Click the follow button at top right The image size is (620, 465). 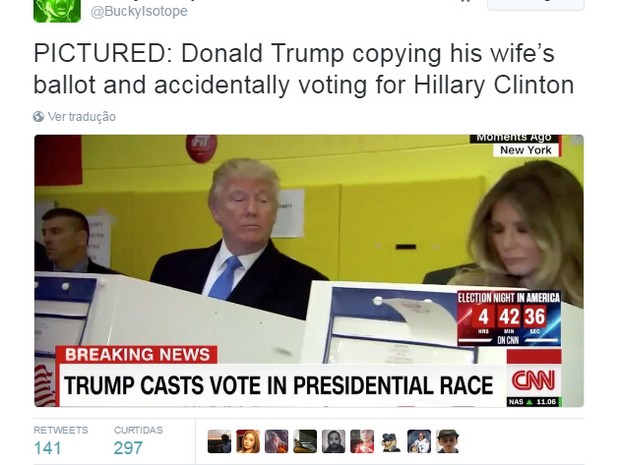pos(535,4)
